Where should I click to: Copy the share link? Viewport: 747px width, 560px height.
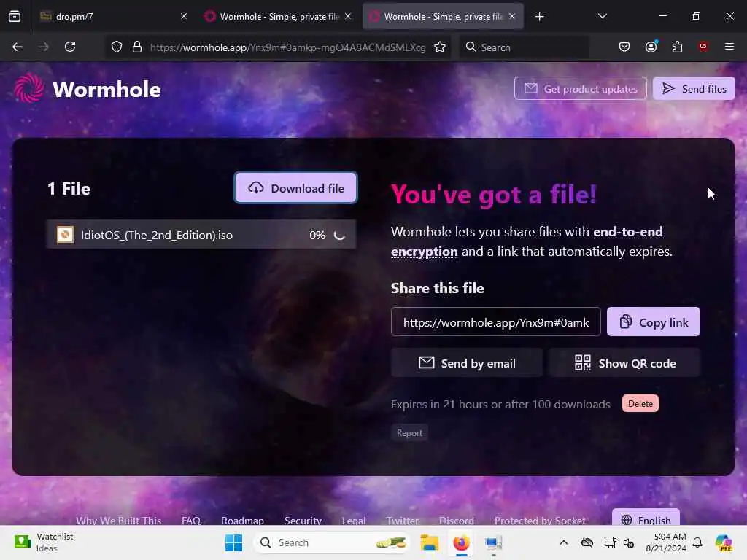(x=653, y=322)
